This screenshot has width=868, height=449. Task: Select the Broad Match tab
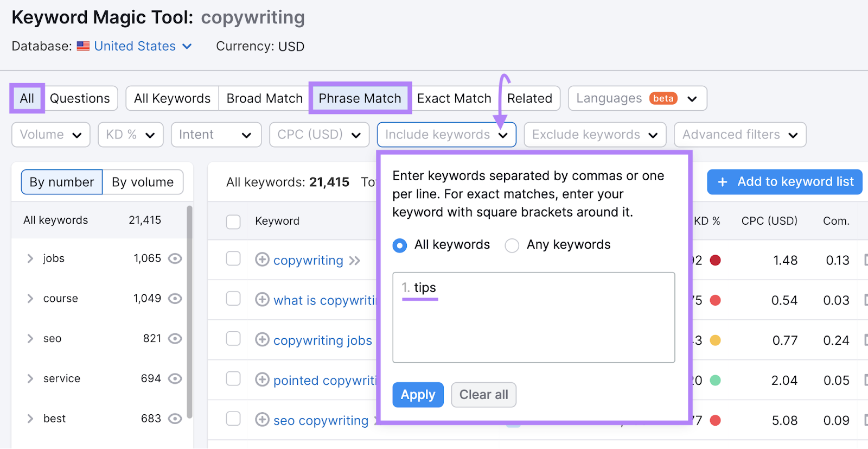265,98
